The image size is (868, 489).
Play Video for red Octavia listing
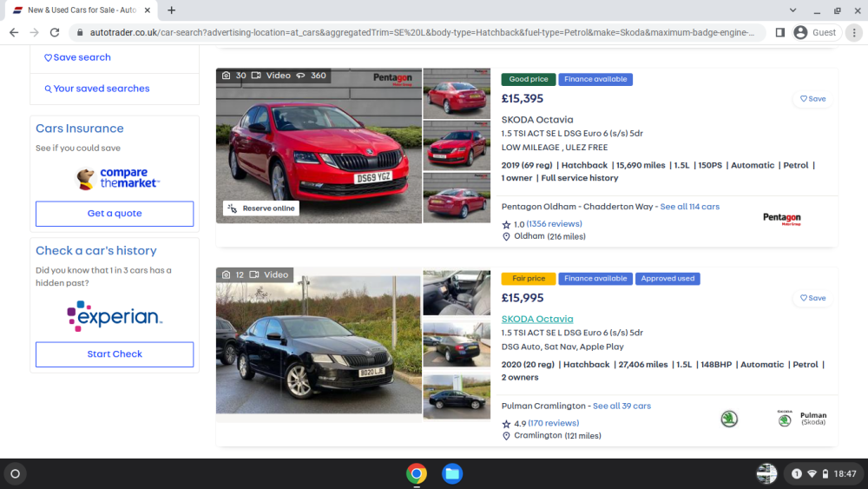point(271,76)
